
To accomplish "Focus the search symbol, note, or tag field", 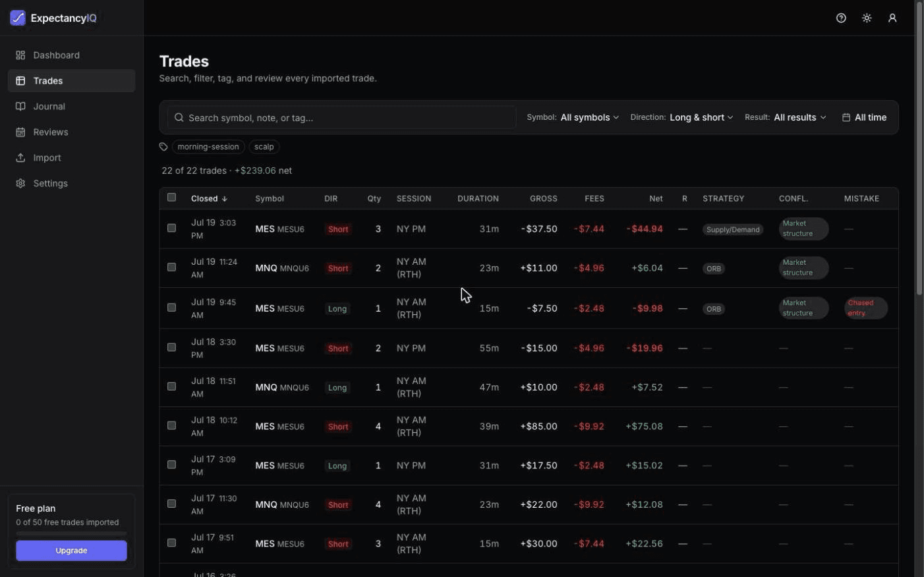I will 341,118.
